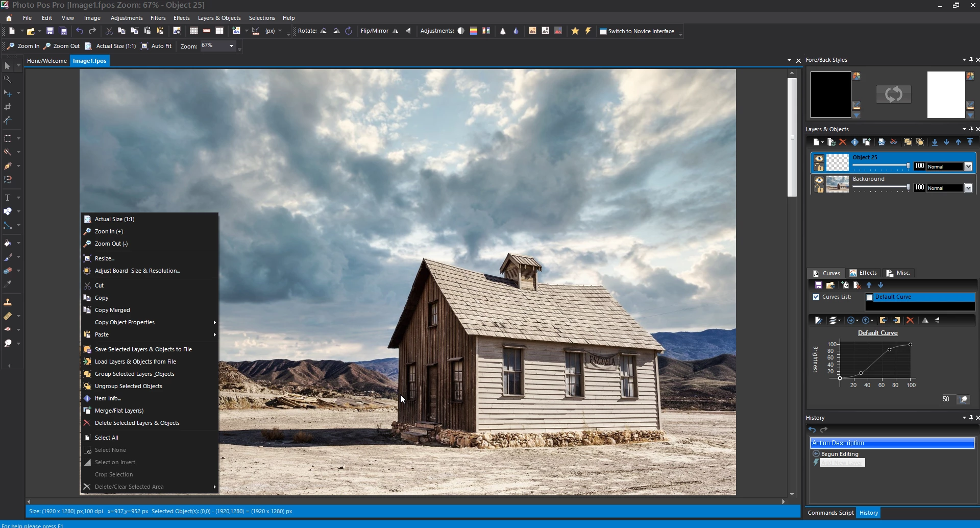Viewport: 980px width, 528px height.
Task: Create a new layer in Layers & Objects
Action: (817, 141)
